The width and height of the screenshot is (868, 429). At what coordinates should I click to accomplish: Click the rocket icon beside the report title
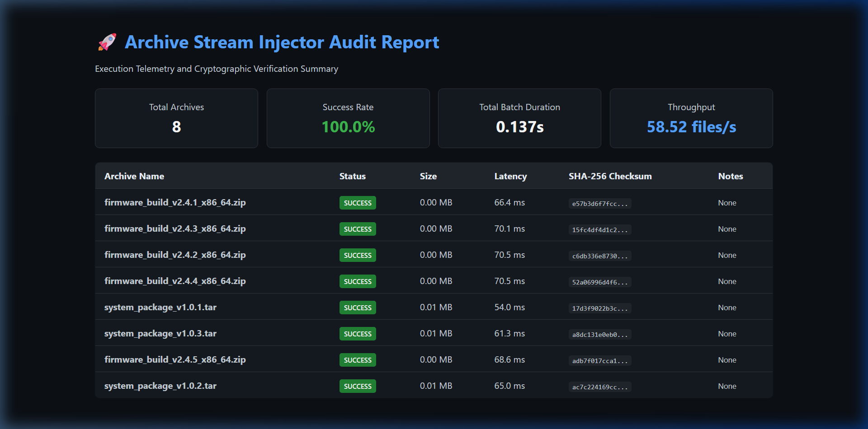point(107,42)
